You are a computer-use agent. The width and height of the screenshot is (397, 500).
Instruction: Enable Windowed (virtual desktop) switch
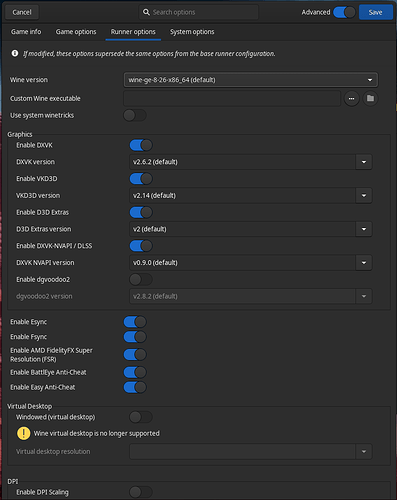pyautogui.click(x=141, y=417)
